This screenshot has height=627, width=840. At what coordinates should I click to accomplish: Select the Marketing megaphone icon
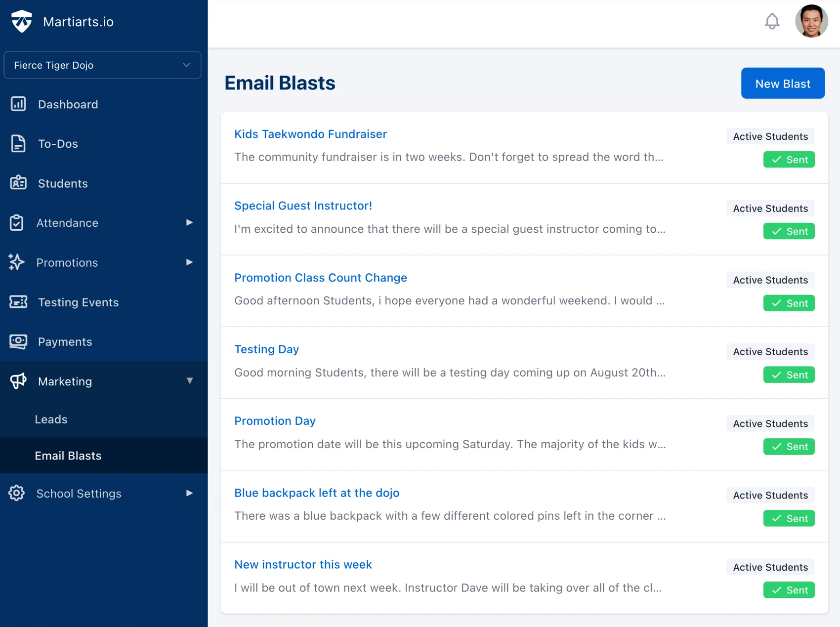tap(18, 381)
